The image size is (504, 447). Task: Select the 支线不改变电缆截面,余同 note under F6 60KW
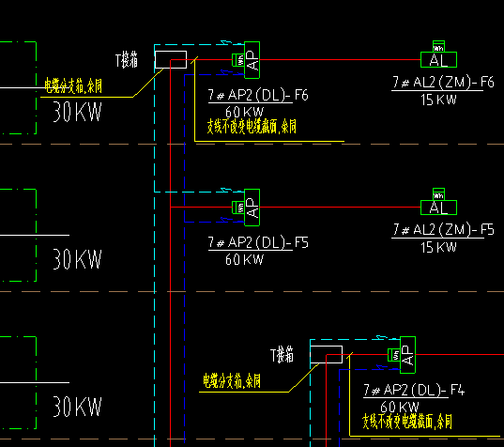[x=252, y=127]
